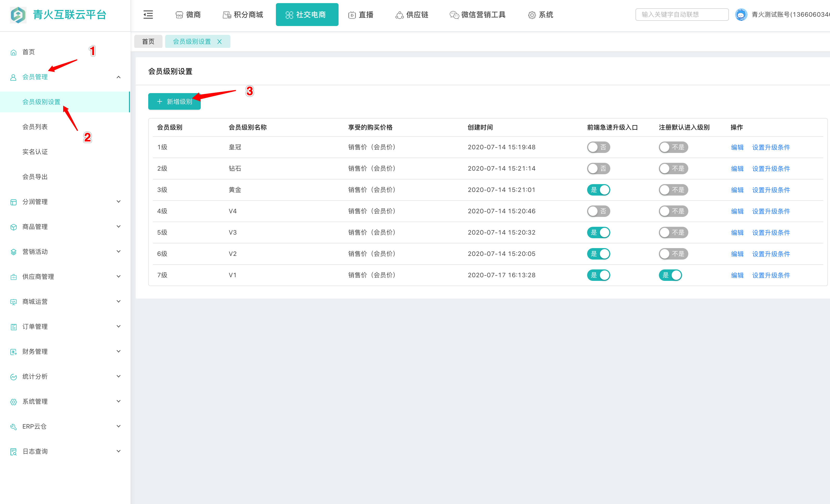The image size is (830, 504).
Task: Expand the 订单管理 menu chevron
Action: click(x=119, y=326)
